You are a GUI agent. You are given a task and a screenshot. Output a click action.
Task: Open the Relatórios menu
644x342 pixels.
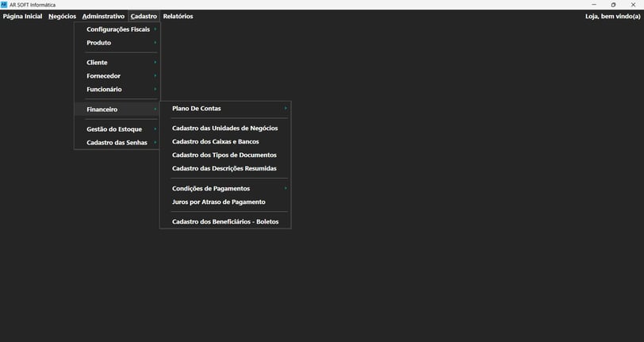(178, 17)
